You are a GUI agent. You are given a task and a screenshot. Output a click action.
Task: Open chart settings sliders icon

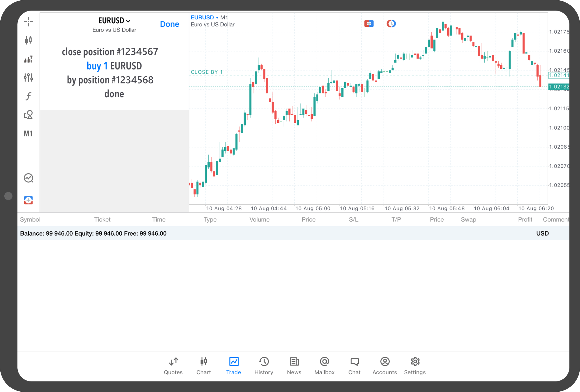[x=28, y=78]
